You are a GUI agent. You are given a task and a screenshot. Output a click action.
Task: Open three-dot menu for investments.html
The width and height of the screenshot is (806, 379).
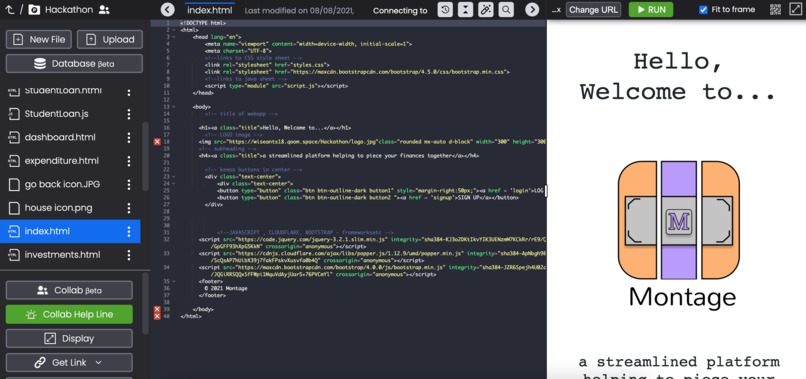pos(129,255)
